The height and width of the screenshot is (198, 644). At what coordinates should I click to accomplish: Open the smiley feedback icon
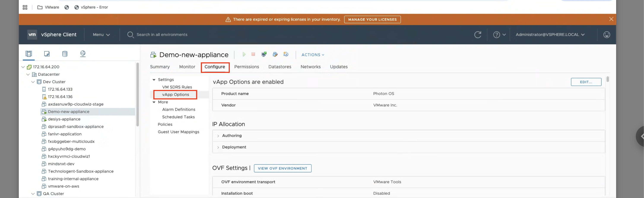[x=606, y=35]
